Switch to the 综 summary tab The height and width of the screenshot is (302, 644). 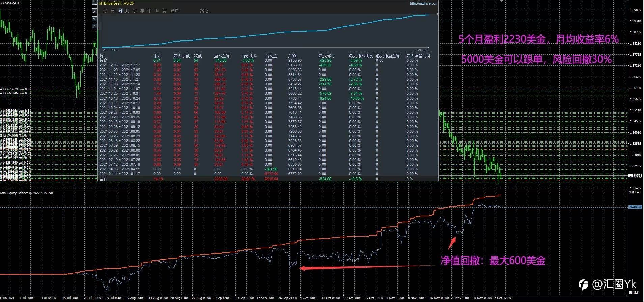pyautogui.click(x=105, y=11)
